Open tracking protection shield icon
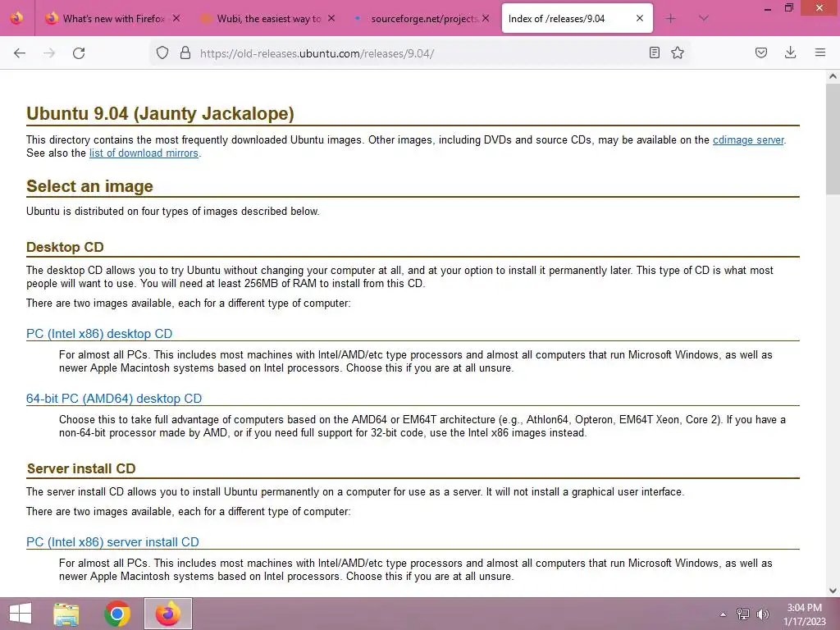This screenshot has width=840, height=630. tap(162, 52)
